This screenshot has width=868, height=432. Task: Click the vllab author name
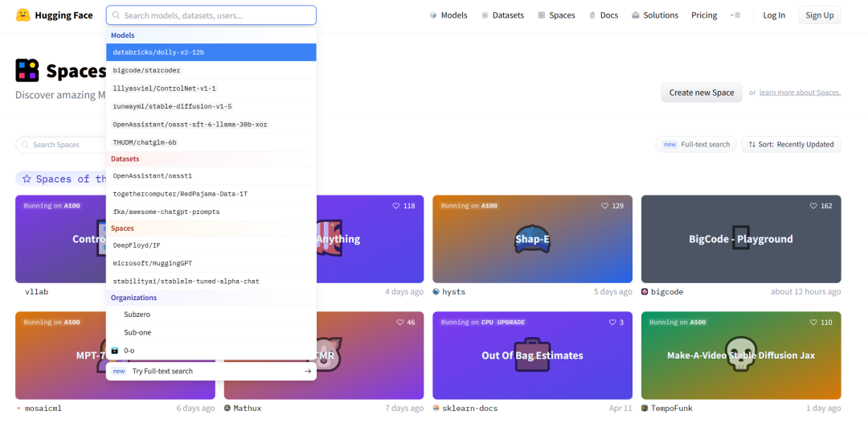coord(36,292)
